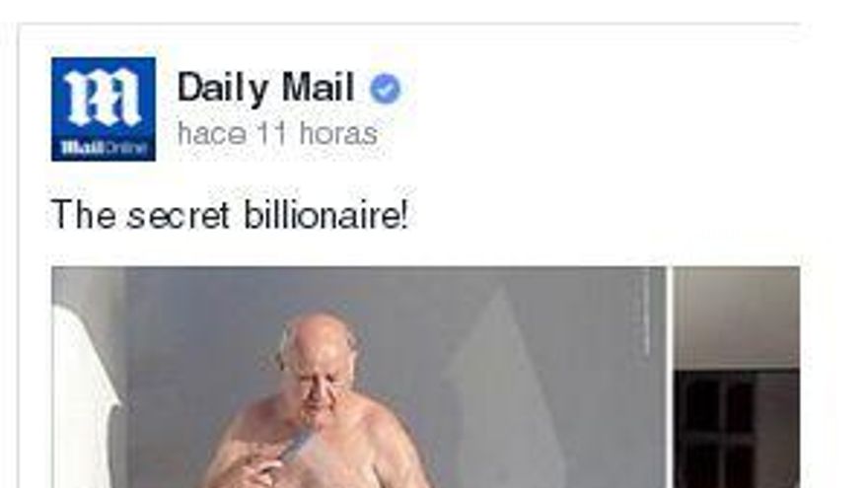The width and height of the screenshot is (868, 488).
Task: Click the white gothic M in logo
Action: pyautogui.click(x=103, y=97)
